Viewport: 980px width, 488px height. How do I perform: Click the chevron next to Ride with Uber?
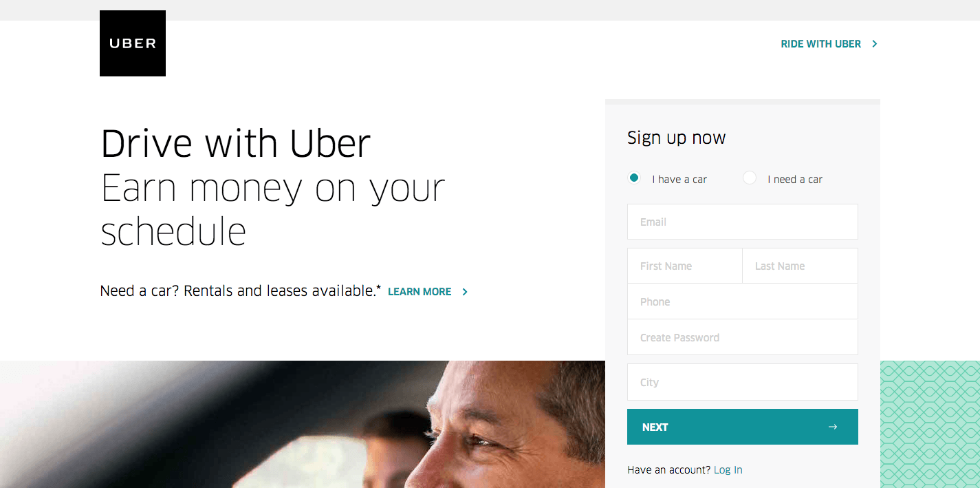click(x=875, y=44)
